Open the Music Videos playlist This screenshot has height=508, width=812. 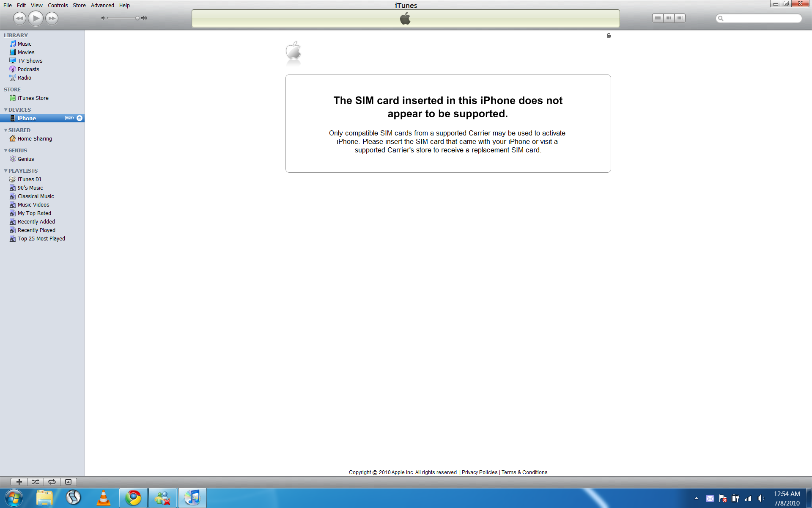[x=42, y=204]
